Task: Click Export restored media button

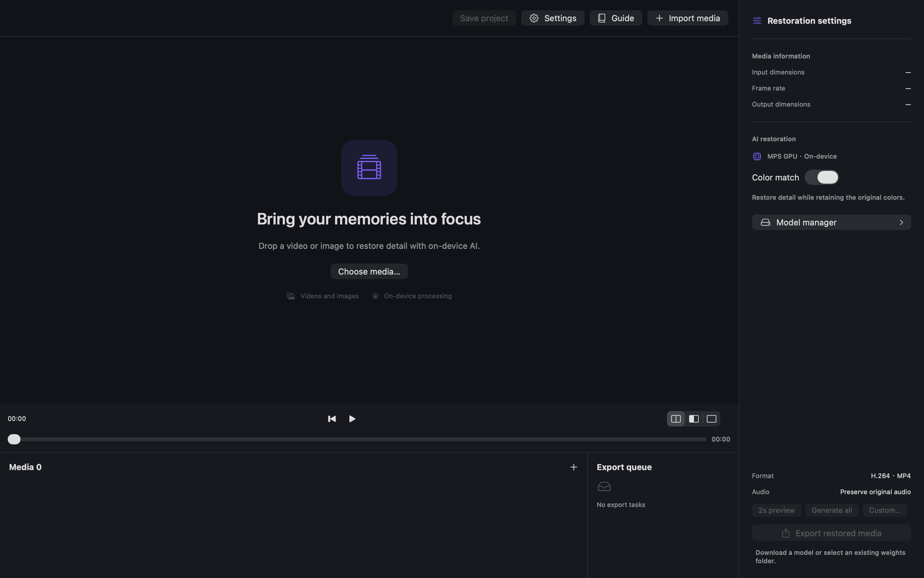Action: [x=831, y=533]
